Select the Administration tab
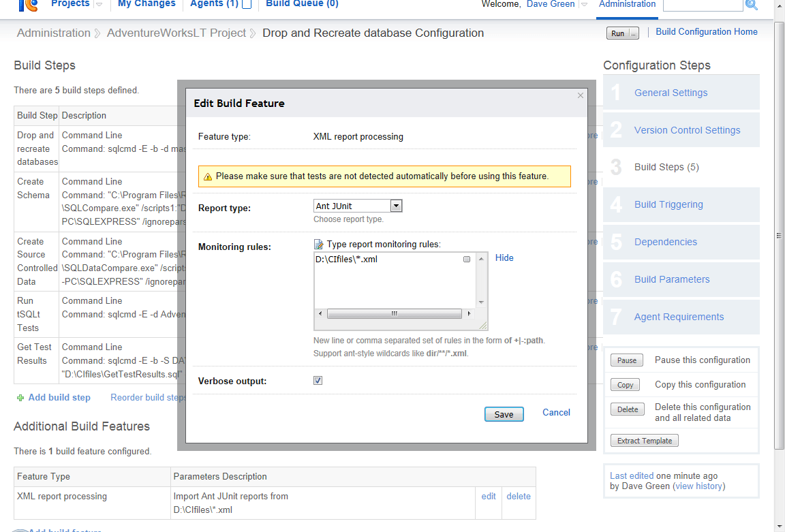The image size is (785, 532). tap(628, 4)
